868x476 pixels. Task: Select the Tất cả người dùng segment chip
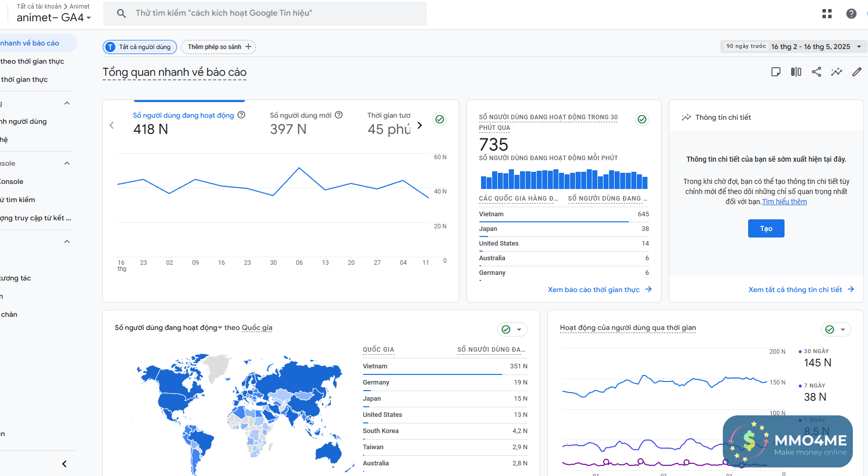click(140, 47)
